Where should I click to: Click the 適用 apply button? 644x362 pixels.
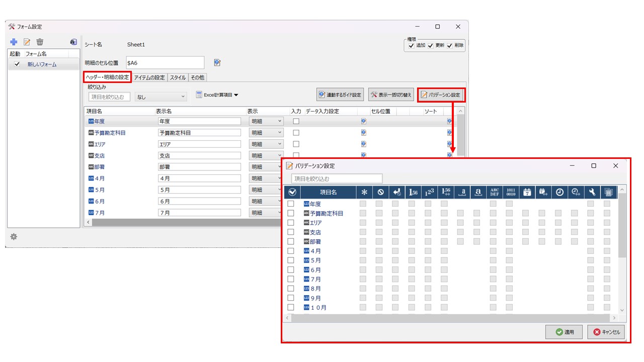click(x=564, y=332)
